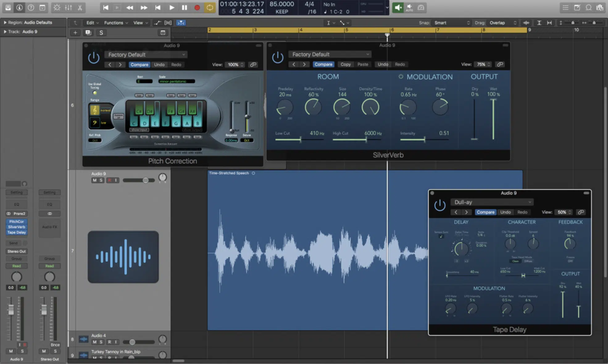Select Tape Delay plugin slot in channel strip
The width and height of the screenshot is (608, 364).
[17, 232]
